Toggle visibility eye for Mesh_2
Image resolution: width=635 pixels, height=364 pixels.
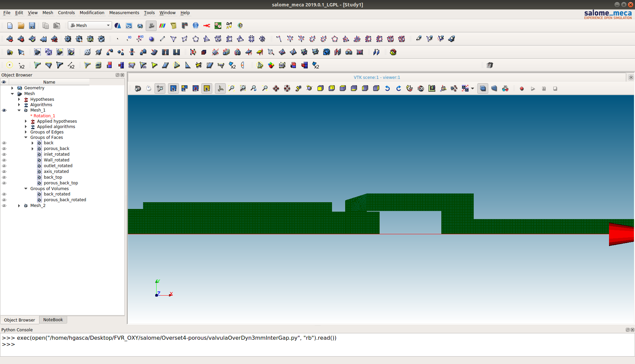(4, 206)
